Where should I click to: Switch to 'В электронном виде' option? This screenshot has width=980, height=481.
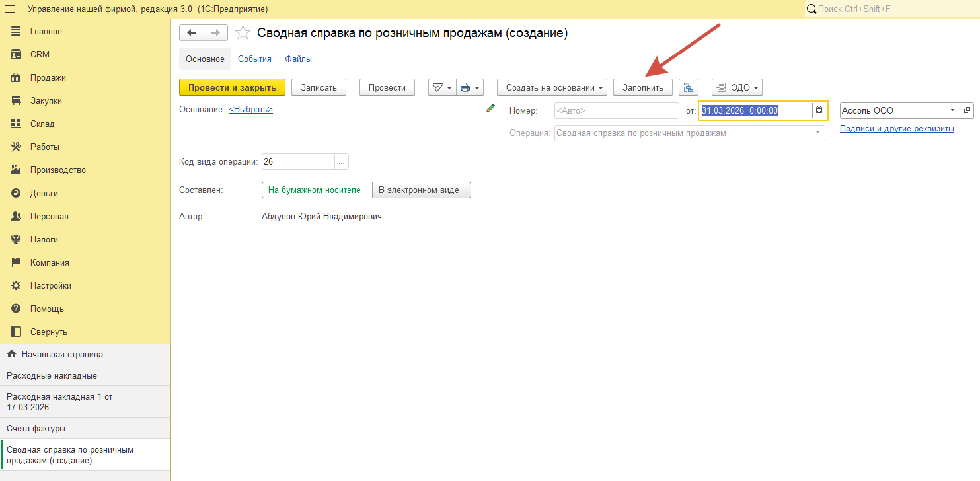[421, 190]
